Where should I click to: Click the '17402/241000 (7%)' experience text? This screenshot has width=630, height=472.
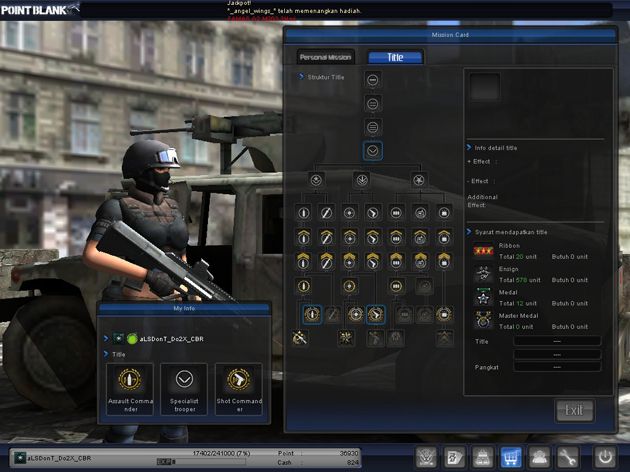click(x=221, y=453)
